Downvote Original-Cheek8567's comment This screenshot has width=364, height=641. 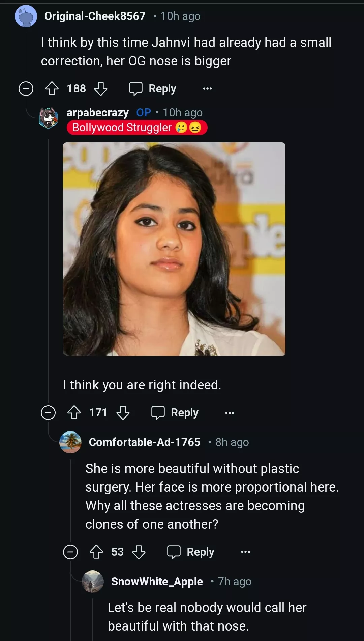pyautogui.click(x=101, y=89)
